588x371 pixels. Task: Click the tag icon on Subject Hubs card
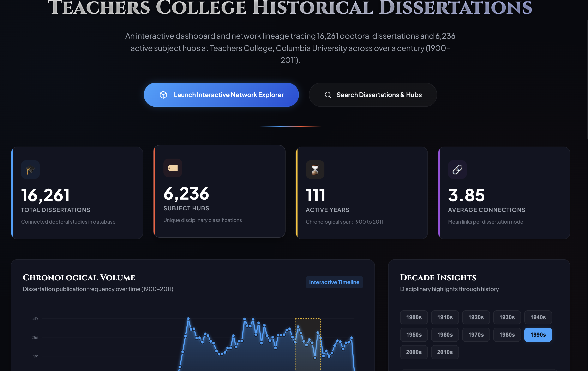[x=173, y=168]
